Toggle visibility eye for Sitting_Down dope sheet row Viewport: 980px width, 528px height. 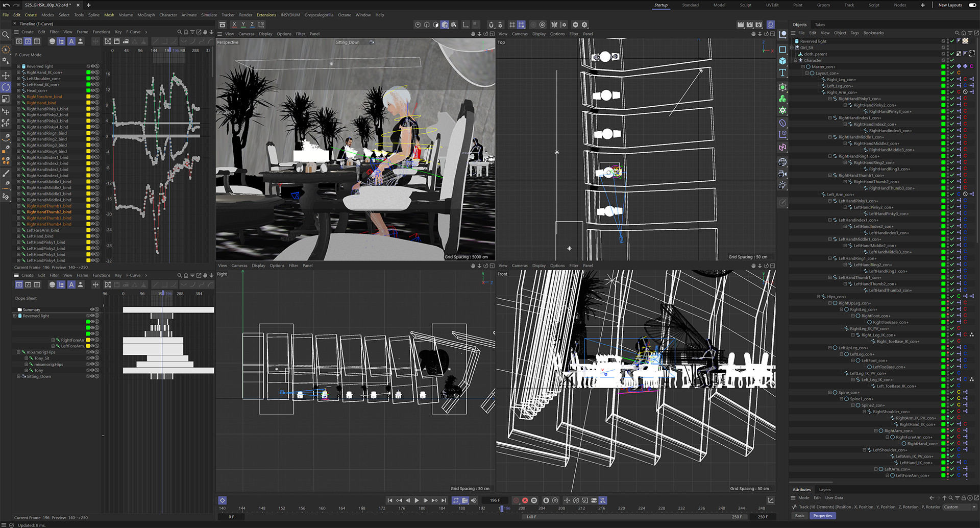pos(93,376)
